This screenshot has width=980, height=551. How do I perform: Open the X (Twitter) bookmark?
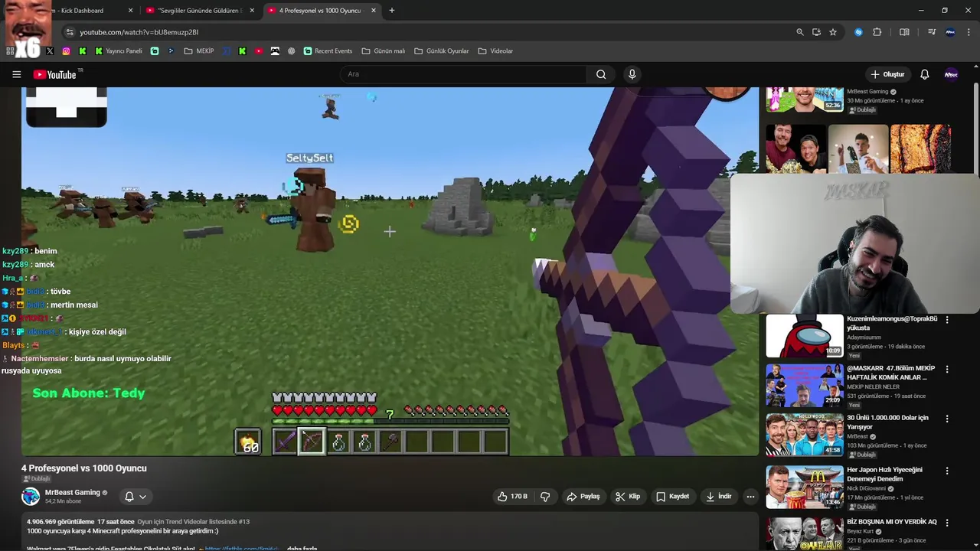tap(50, 51)
